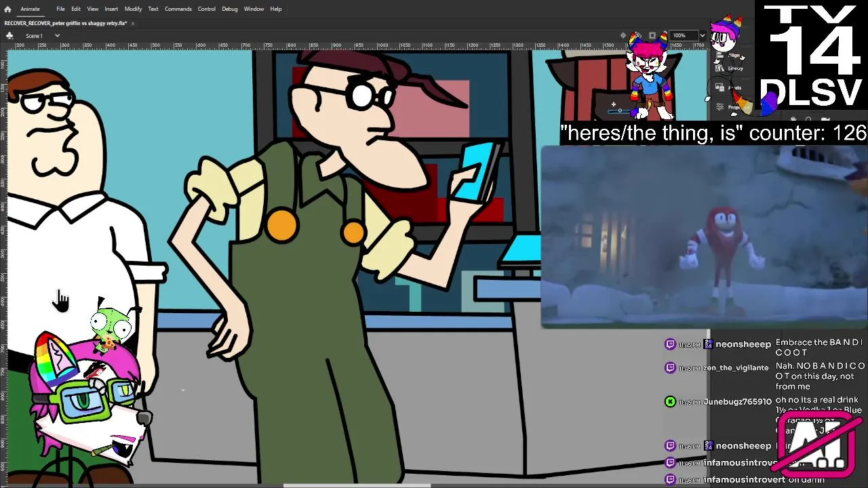The image size is (868, 488).
Task: Click the scene icon beside Scene 1
Action: (x=9, y=35)
